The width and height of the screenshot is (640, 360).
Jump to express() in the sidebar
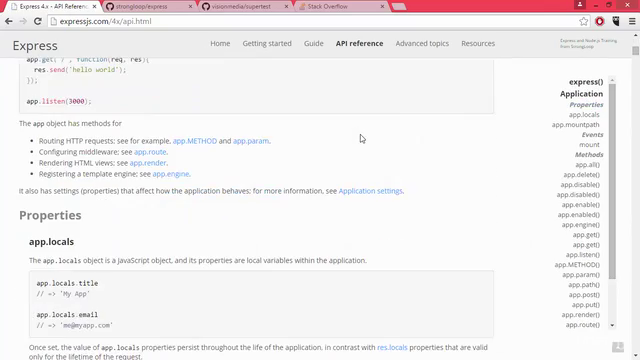click(586, 82)
